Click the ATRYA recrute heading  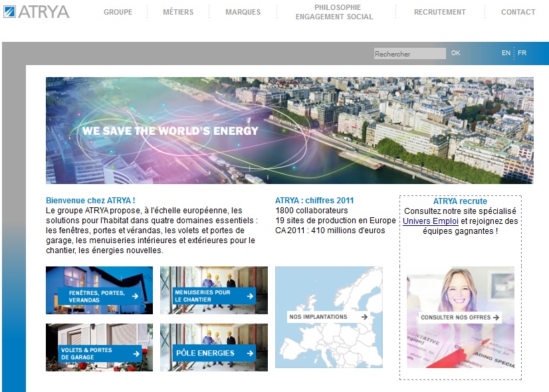tap(460, 201)
